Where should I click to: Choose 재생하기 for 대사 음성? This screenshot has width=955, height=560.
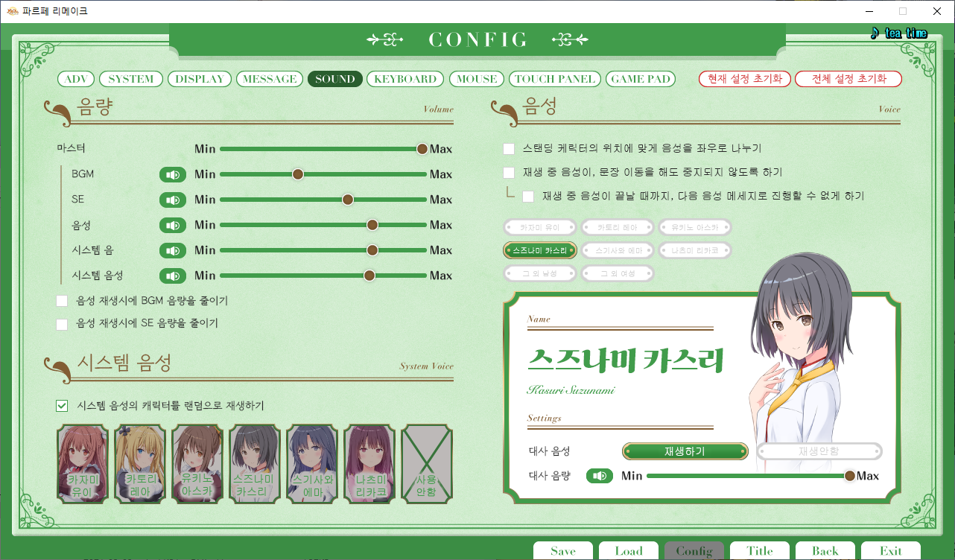(685, 451)
